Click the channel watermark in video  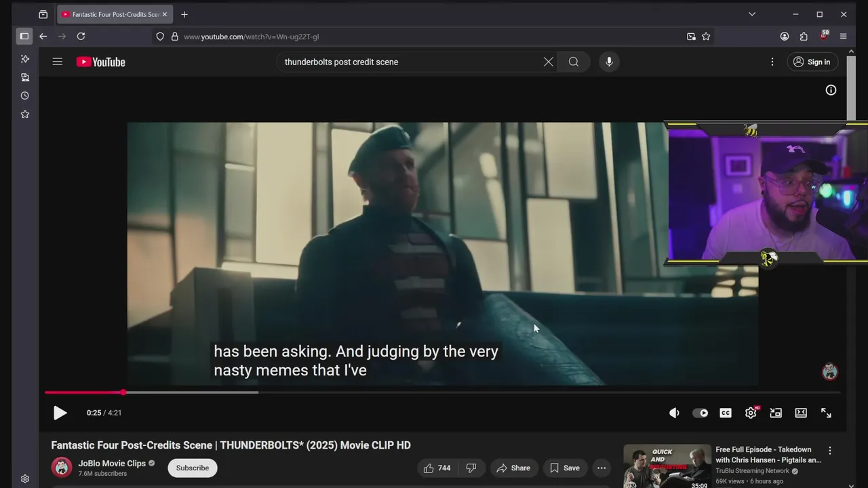click(x=830, y=371)
